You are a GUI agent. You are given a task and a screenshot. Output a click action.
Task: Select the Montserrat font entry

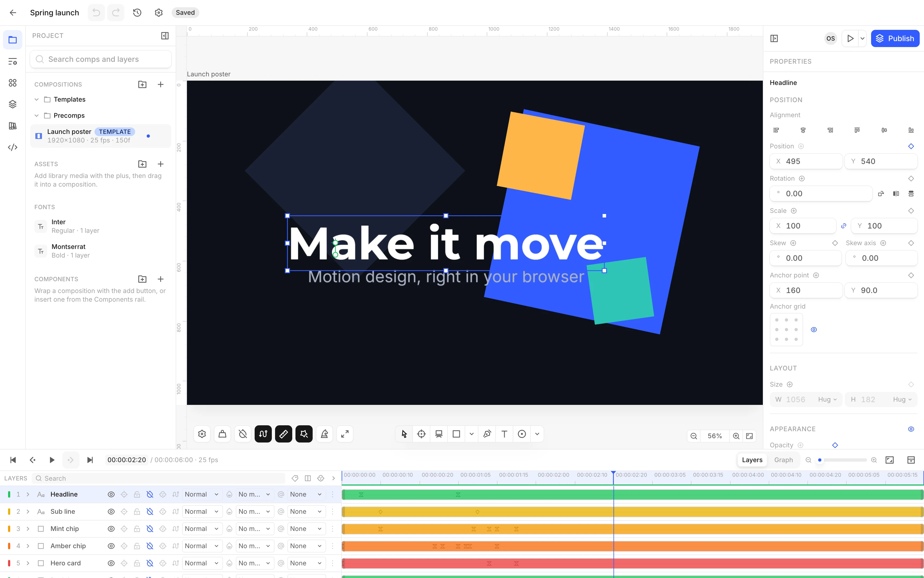[101, 251]
